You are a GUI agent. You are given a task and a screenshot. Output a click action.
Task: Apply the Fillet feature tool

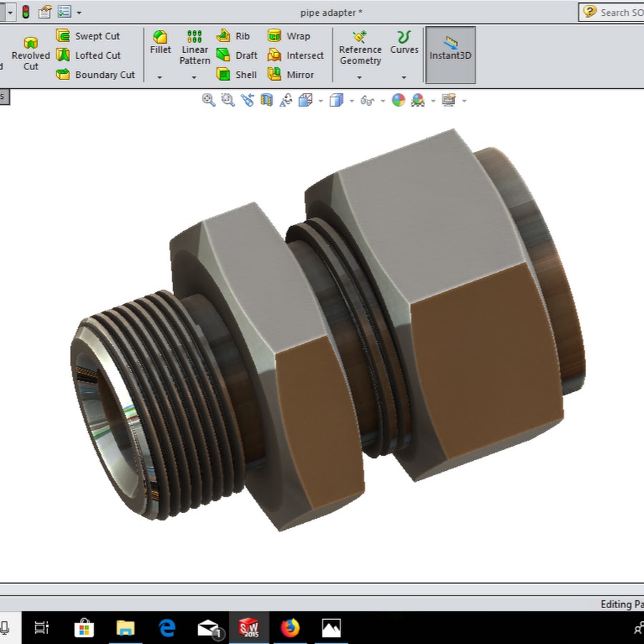coord(160,42)
